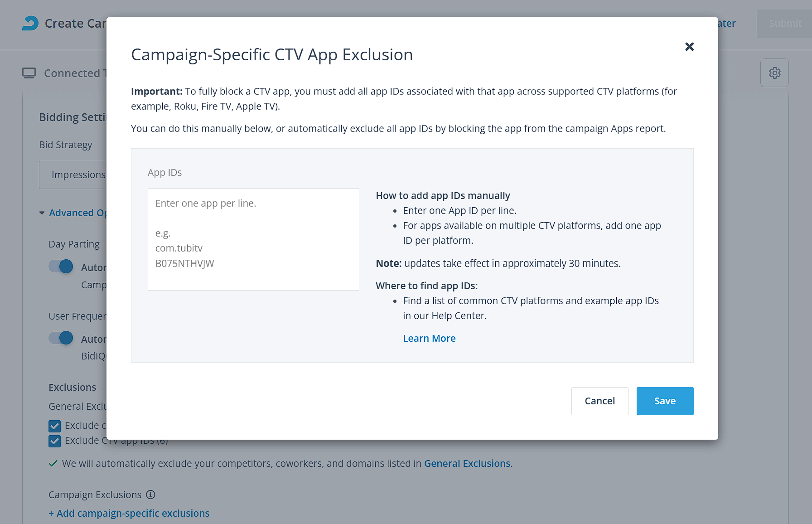Cancel the app exclusion dialog

click(599, 401)
